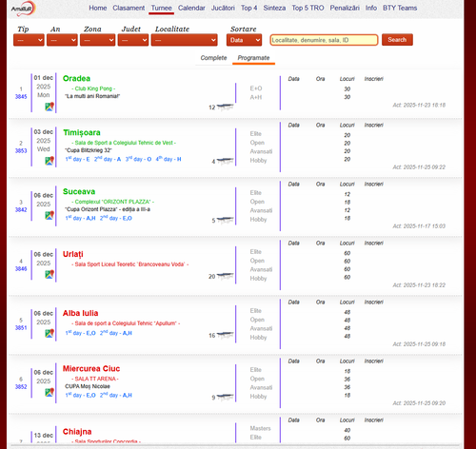This screenshot has width=476, height=449.
Task: Open the map icon for Timișoara
Action: pyautogui.click(x=50, y=161)
